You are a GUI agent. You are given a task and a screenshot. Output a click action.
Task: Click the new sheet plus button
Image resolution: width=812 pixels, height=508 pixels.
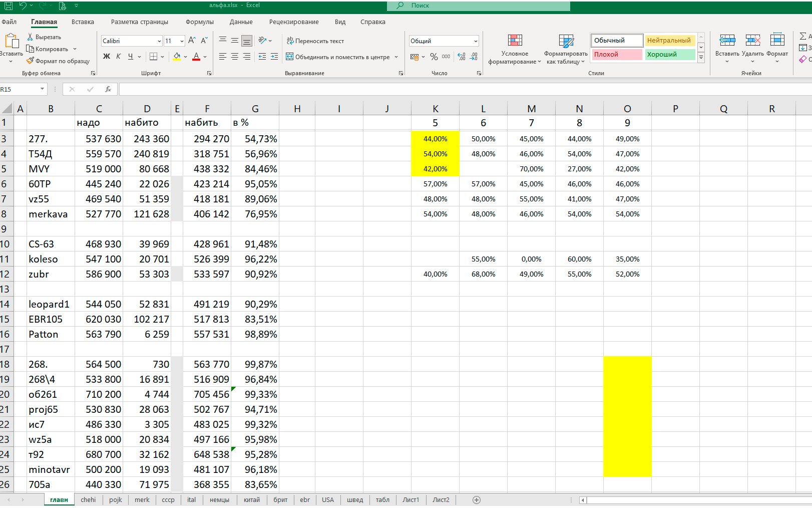477,500
